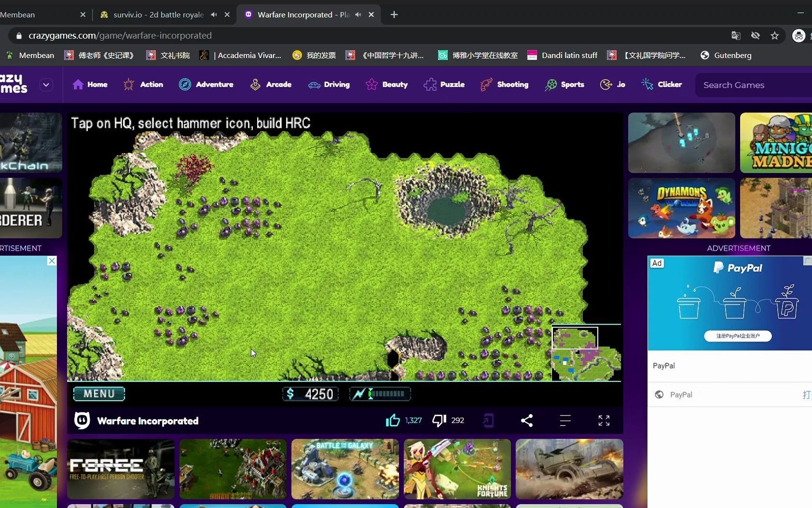
Task: Mute the surviv.io tab audio
Action: 214,14
